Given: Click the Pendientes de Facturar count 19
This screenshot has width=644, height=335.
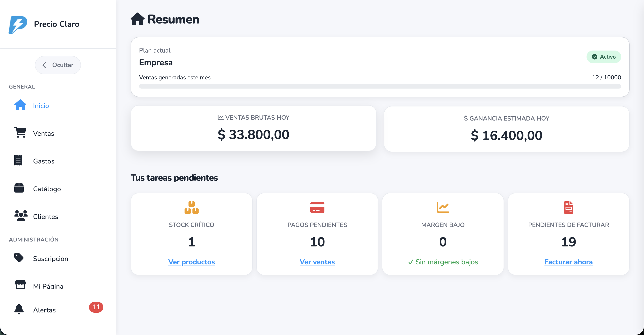Looking at the screenshot, I should (568, 242).
